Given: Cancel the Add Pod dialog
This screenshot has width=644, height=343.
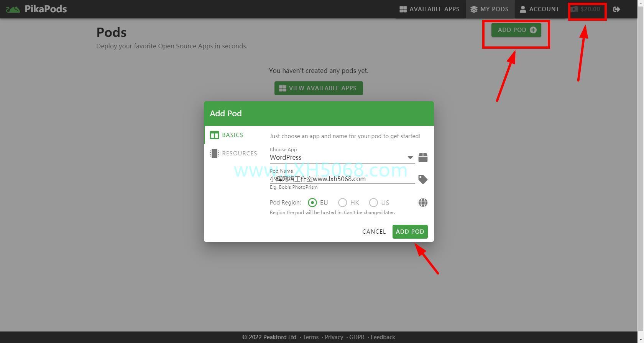Looking at the screenshot, I should (374, 232).
